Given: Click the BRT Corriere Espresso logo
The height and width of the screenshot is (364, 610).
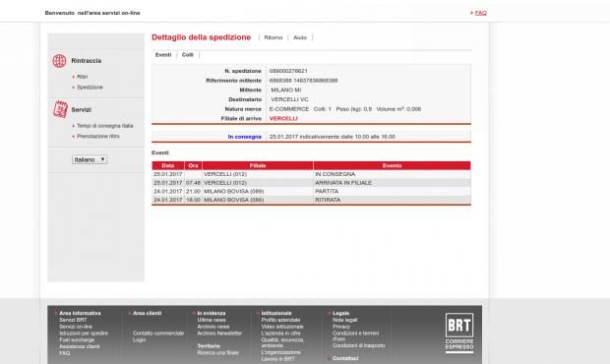Looking at the screenshot, I should 459,333.
